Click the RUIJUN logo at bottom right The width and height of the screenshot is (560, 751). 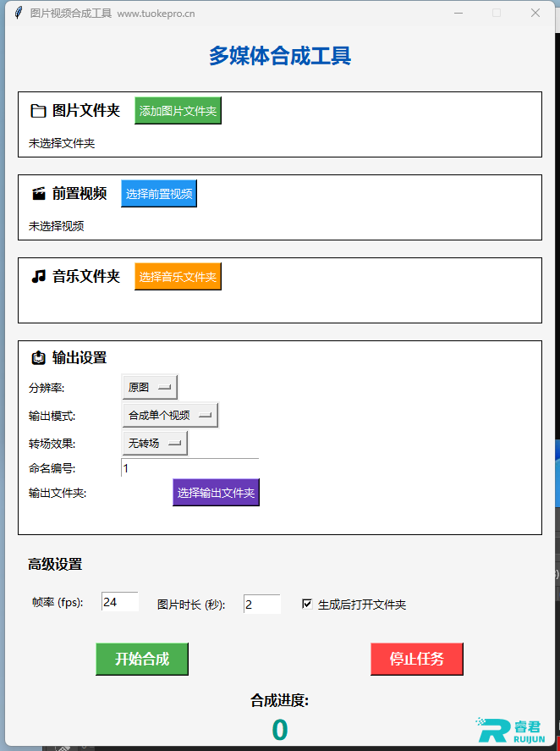pyautogui.click(x=511, y=730)
